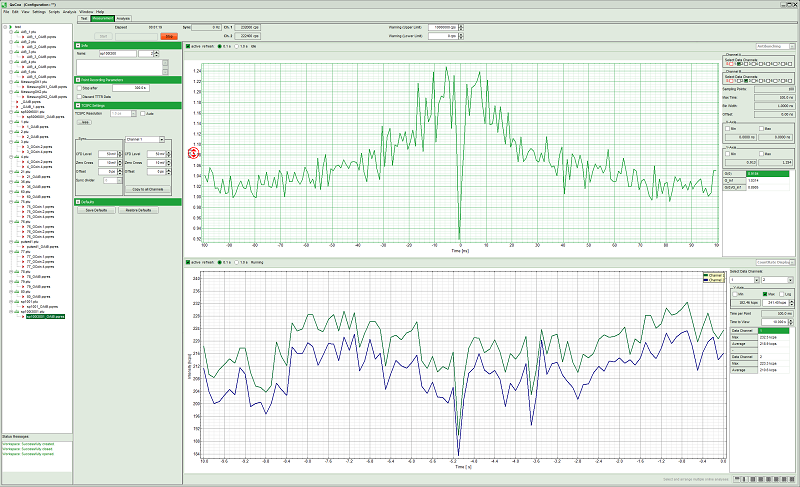800x487 pixels.
Task: Toggle the active refresh checkbox on upper graph
Action: tap(187, 46)
